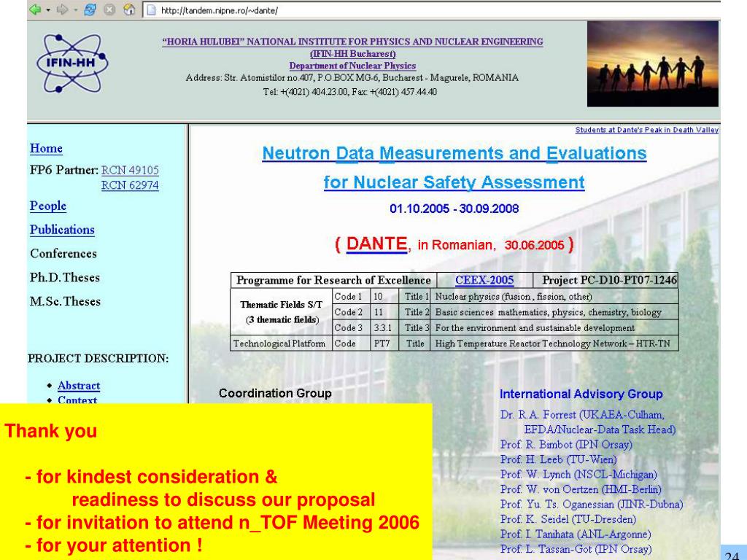
Task: Click Prof. W. von Oertzen (HMI-Berlin) entry
Action: (x=581, y=489)
